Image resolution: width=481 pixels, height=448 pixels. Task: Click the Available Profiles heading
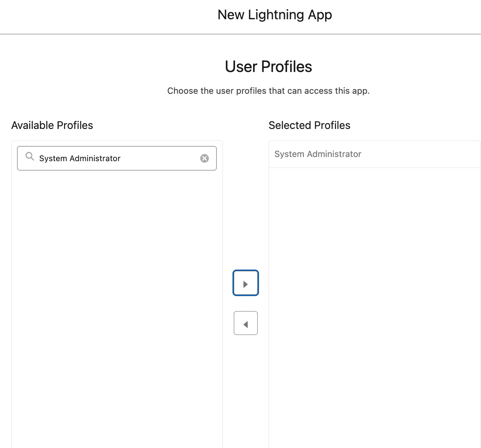52,125
